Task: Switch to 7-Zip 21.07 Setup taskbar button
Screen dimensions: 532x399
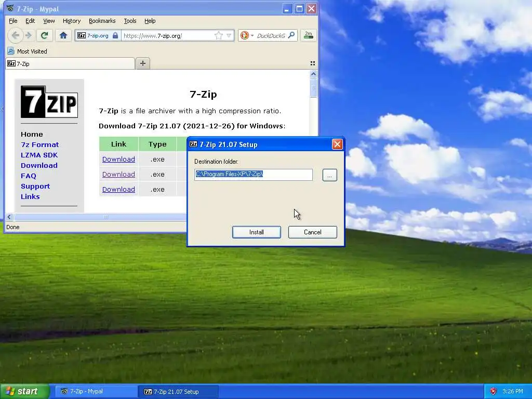Action: click(x=179, y=392)
